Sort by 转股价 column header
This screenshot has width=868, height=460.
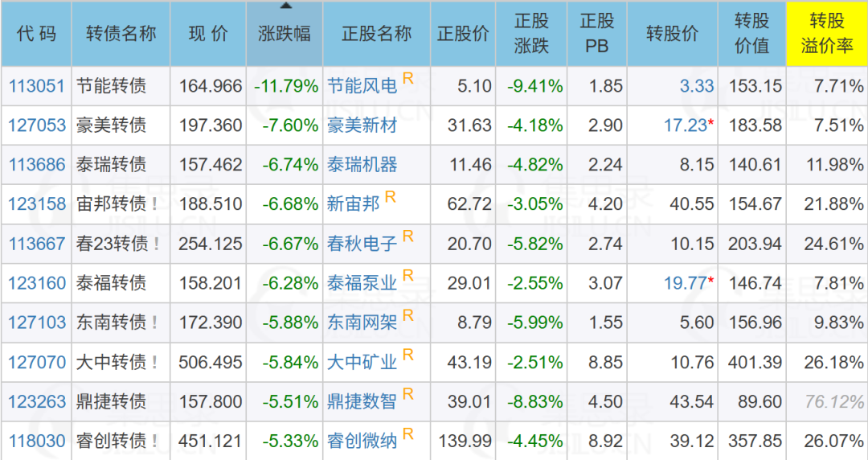[x=672, y=34]
